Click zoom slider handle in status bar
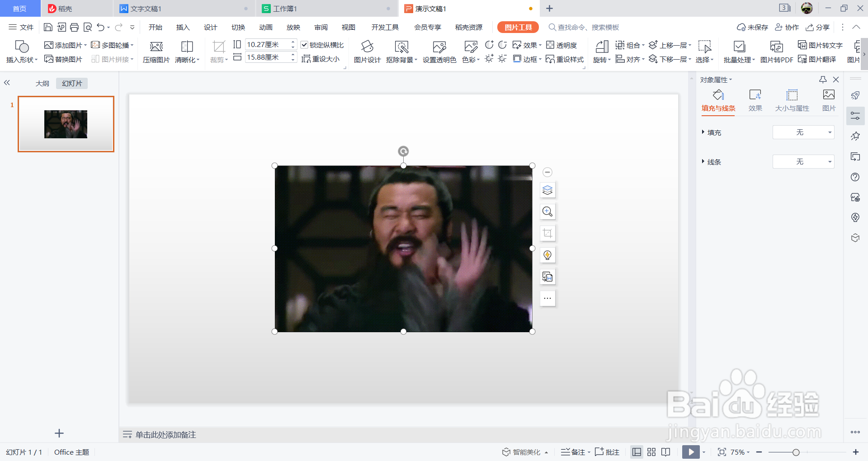Image resolution: width=868 pixels, height=461 pixels. pos(796,452)
